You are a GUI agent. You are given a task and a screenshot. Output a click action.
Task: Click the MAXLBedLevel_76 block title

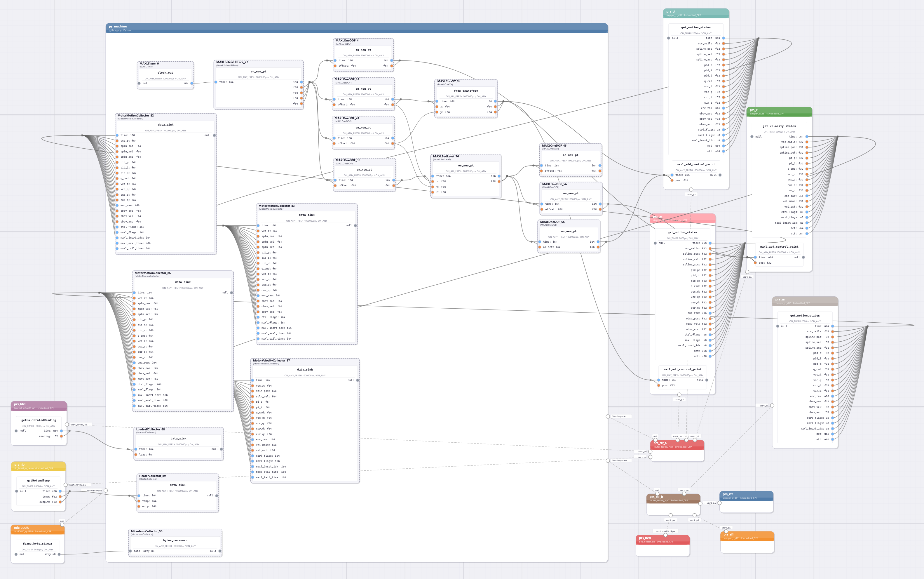(446, 156)
